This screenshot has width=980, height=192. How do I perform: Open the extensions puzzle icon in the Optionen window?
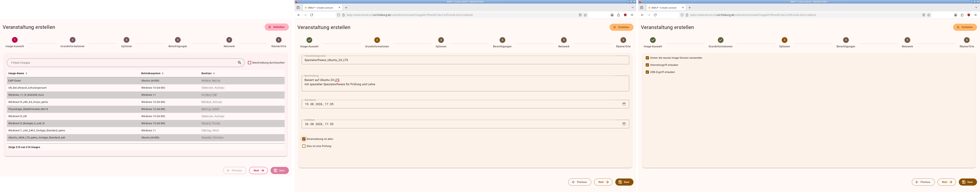pos(962,15)
